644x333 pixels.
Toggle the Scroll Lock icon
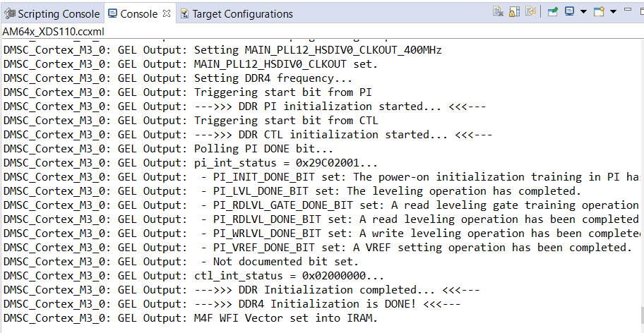514,12
